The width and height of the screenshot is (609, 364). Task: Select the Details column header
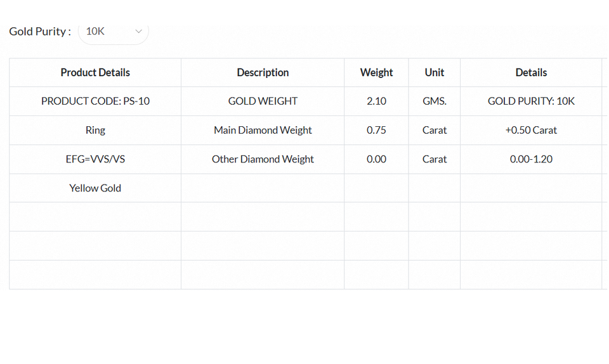531,72
